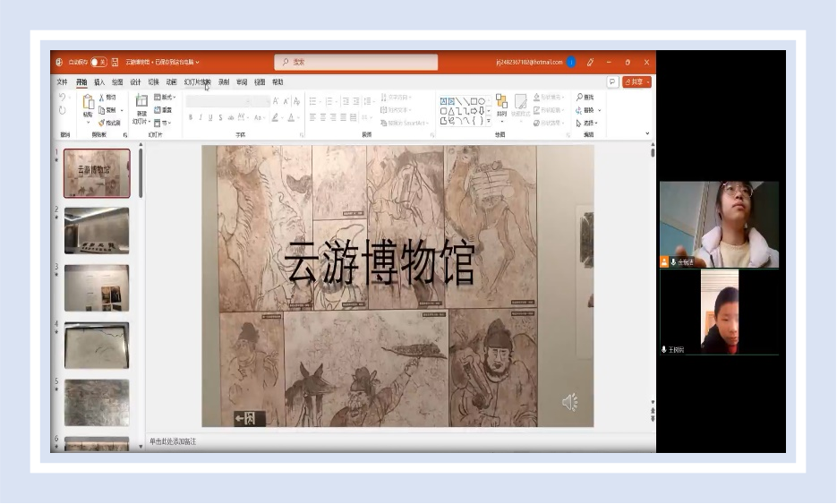The image size is (837, 504).
Task: Click the Paste clipboard icon
Action: click(x=88, y=103)
